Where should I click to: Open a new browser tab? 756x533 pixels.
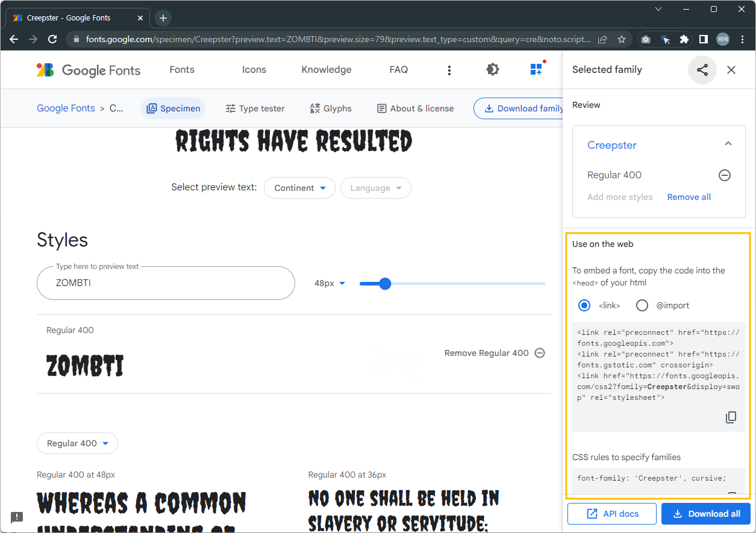[x=163, y=18]
